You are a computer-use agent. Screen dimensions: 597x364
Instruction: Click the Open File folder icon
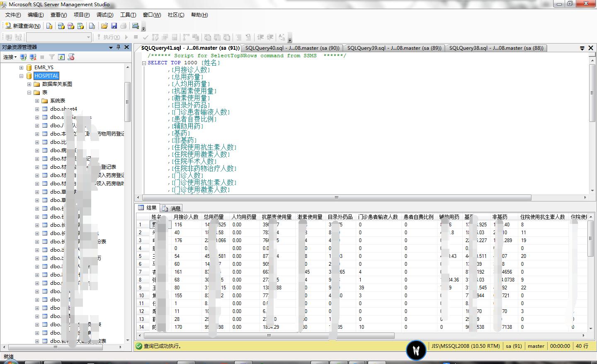pos(104,26)
